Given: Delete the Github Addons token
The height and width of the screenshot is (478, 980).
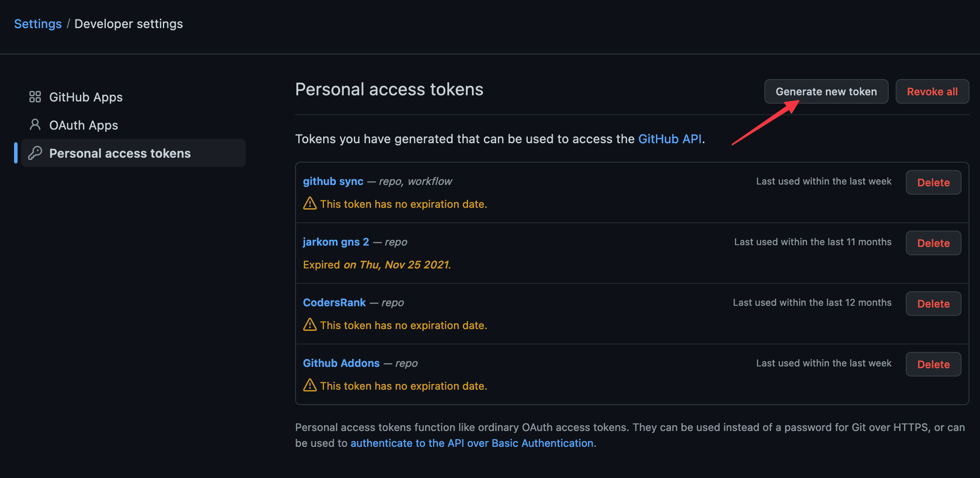Looking at the screenshot, I should pyautogui.click(x=933, y=364).
